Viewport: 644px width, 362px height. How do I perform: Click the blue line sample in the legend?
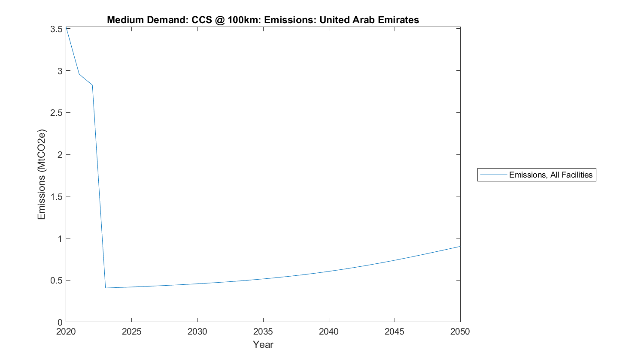pyautogui.click(x=493, y=175)
